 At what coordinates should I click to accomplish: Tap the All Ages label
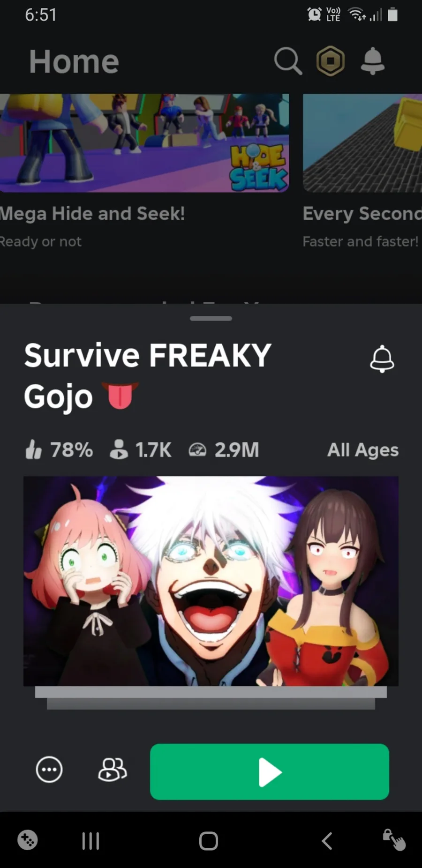[363, 450]
